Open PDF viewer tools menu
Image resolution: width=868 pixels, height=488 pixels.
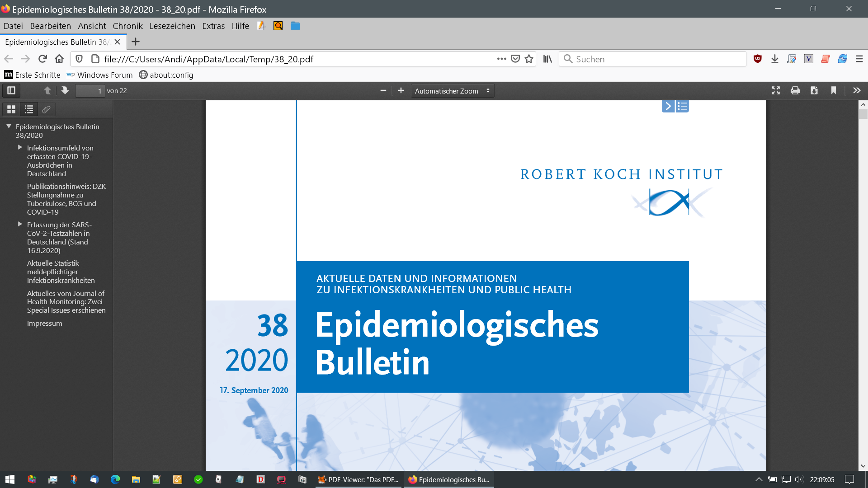[x=856, y=90]
